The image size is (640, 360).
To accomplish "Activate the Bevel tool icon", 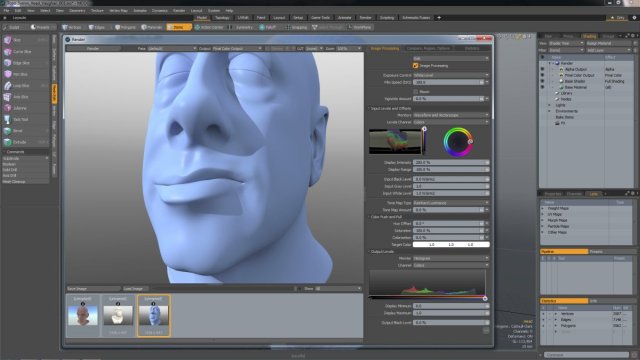I will pos(7,131).
